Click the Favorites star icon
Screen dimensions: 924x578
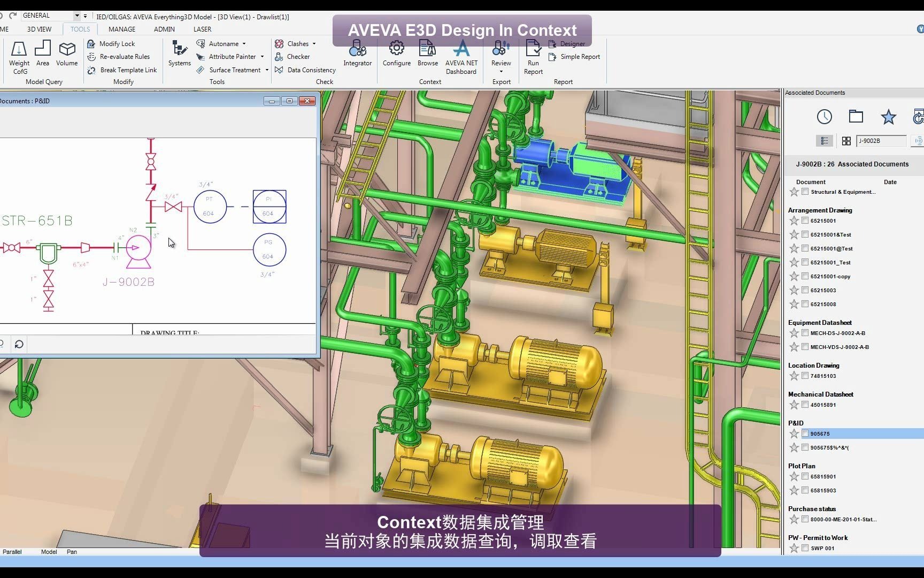pos(888,117)
